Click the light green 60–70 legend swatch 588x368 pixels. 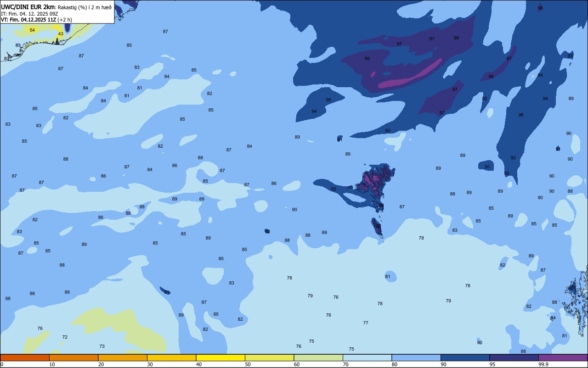click(318, 357)
